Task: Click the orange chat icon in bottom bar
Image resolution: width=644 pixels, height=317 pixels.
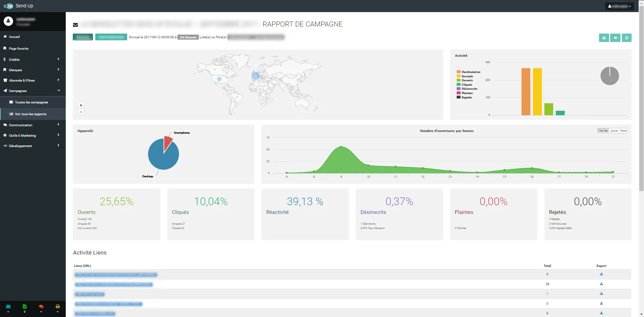Action: [41, 307]
